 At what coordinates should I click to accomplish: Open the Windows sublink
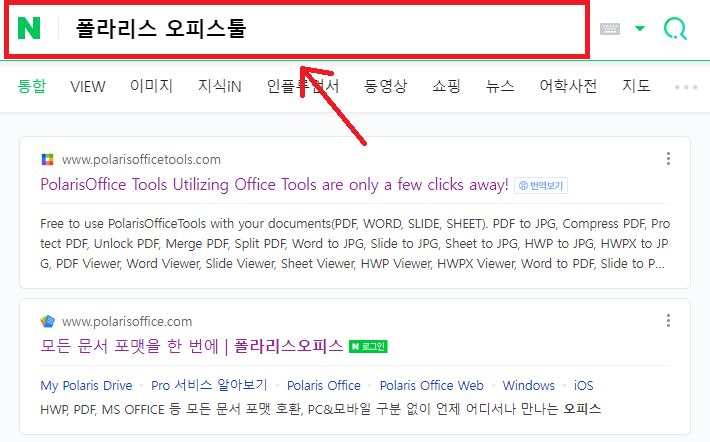click(528, 385)
